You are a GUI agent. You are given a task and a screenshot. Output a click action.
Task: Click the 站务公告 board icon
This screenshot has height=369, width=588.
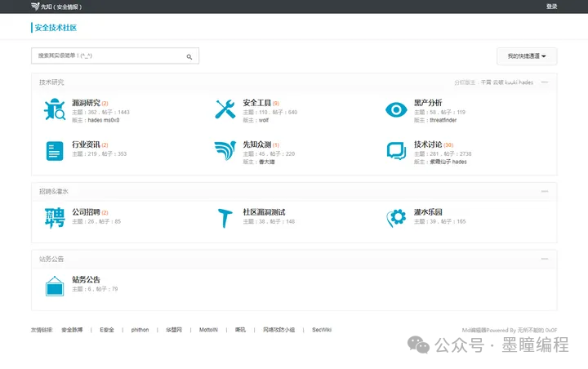(54, 285)
